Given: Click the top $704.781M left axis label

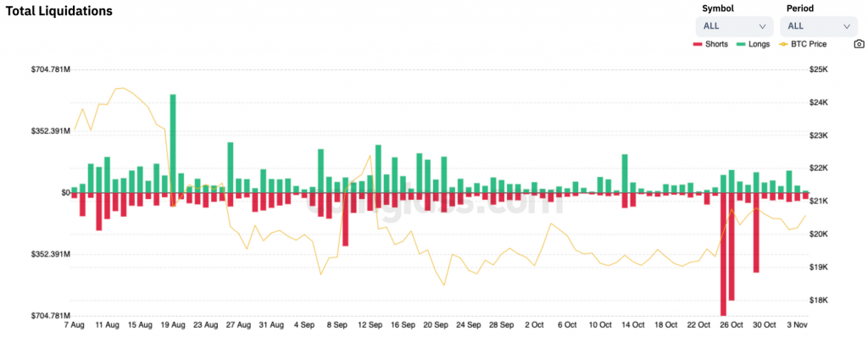Looking at the screenshot, I should 50,69.
